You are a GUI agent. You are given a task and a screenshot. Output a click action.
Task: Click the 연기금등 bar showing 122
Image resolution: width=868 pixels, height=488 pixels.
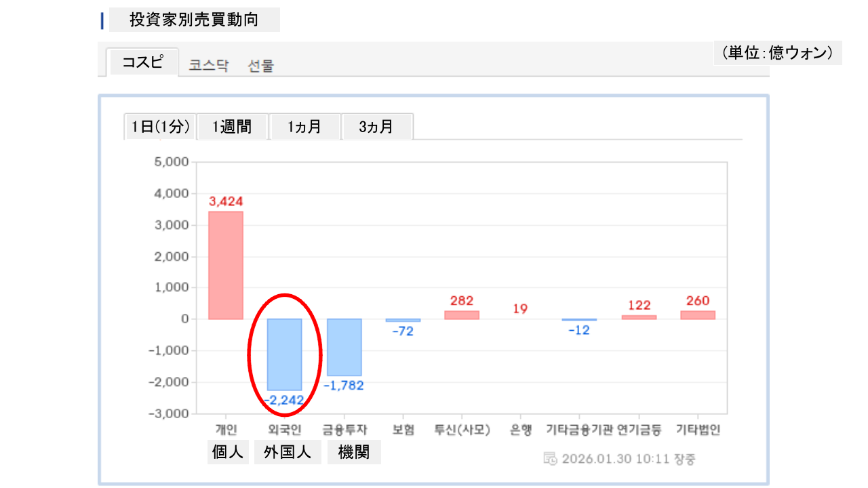(x=639, y=317)
